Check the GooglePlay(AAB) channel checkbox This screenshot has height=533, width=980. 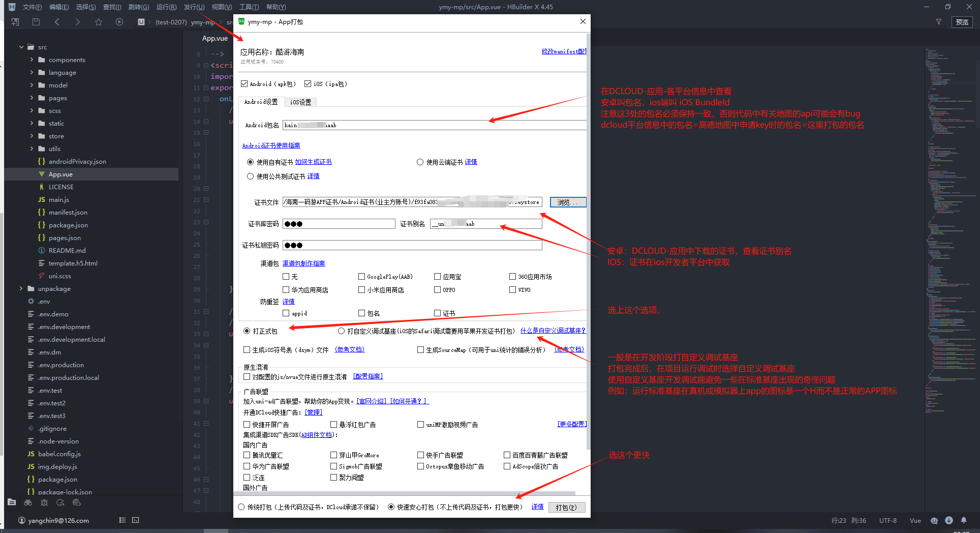tap(362, 277)
